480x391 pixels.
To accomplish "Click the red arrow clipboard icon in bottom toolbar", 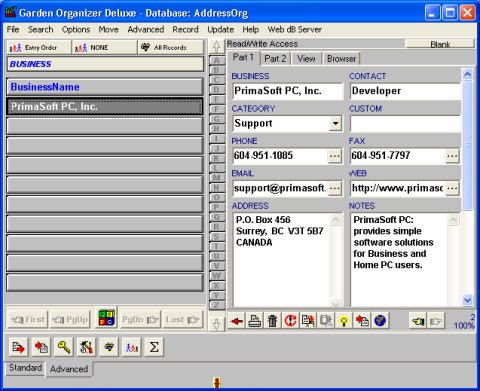I will (x=41, y=347).
